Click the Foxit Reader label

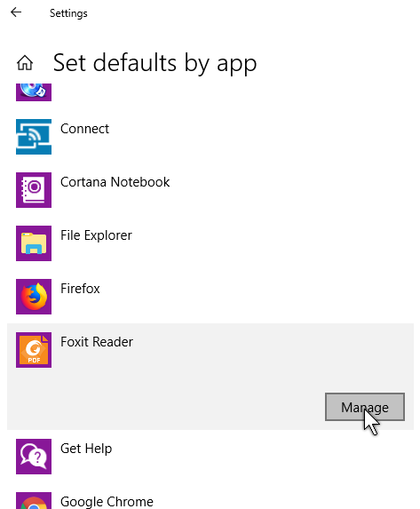[x=97, y=342]
